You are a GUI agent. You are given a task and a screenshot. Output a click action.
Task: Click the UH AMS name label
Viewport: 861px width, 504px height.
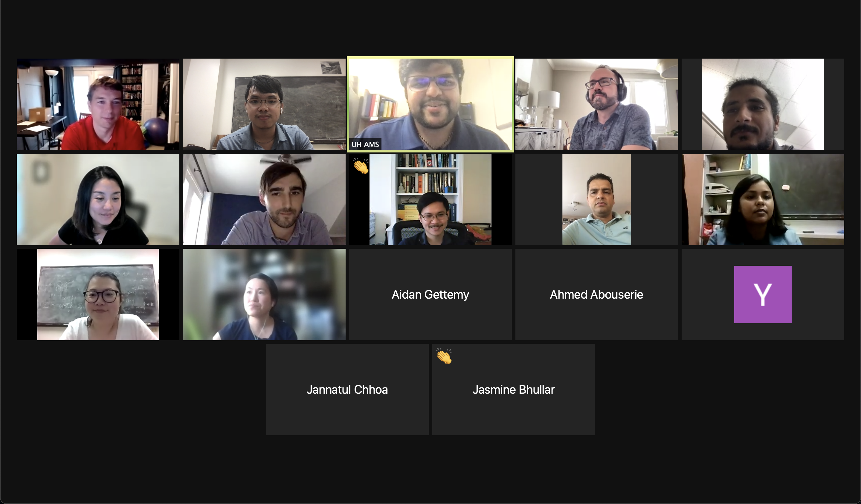click(x=365, y=145)
